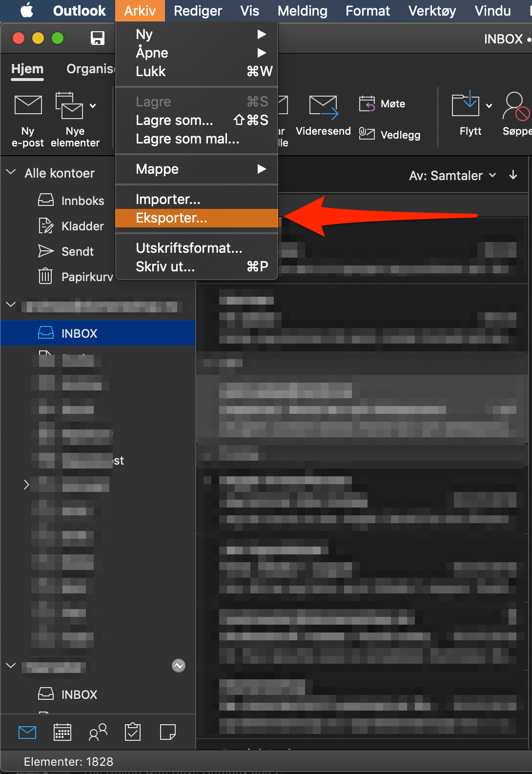Click the Ny e-post label
Screen dimensions: 532x774
coord(28,137)
